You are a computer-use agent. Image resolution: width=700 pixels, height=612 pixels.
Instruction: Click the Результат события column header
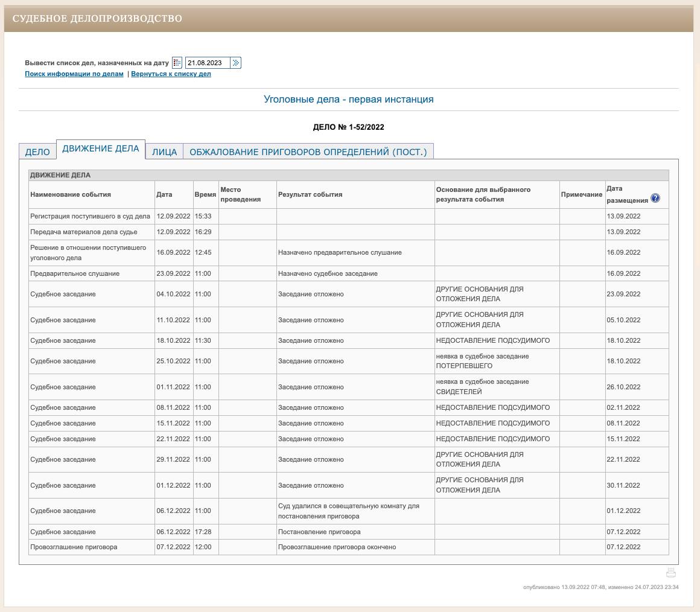(x=310, y=194)
